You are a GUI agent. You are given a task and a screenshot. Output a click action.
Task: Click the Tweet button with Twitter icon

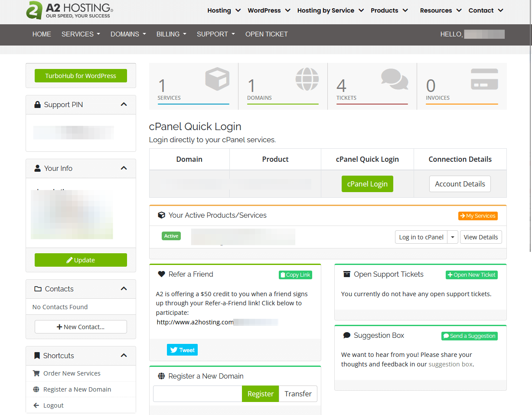[x=182, y=350]
